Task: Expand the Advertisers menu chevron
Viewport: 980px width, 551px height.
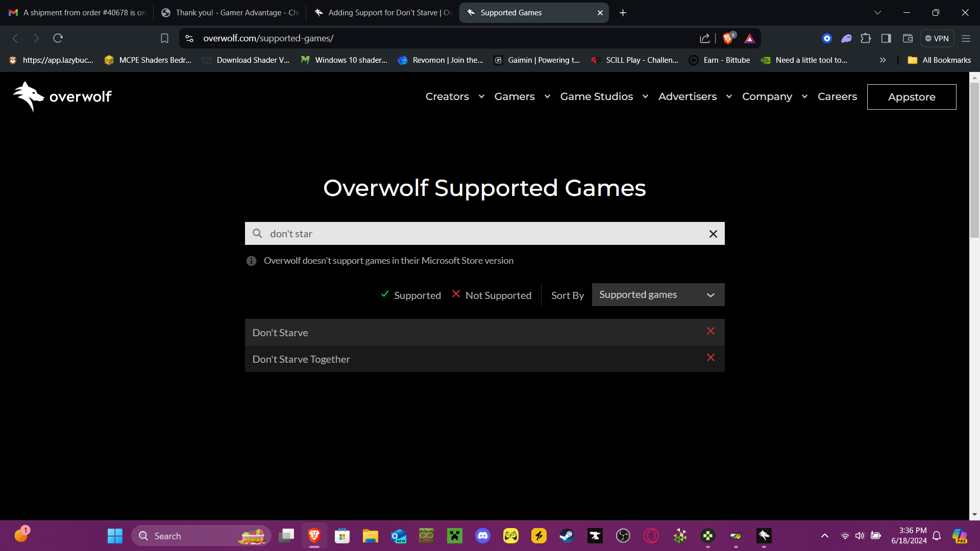Action: pos(729,96)
